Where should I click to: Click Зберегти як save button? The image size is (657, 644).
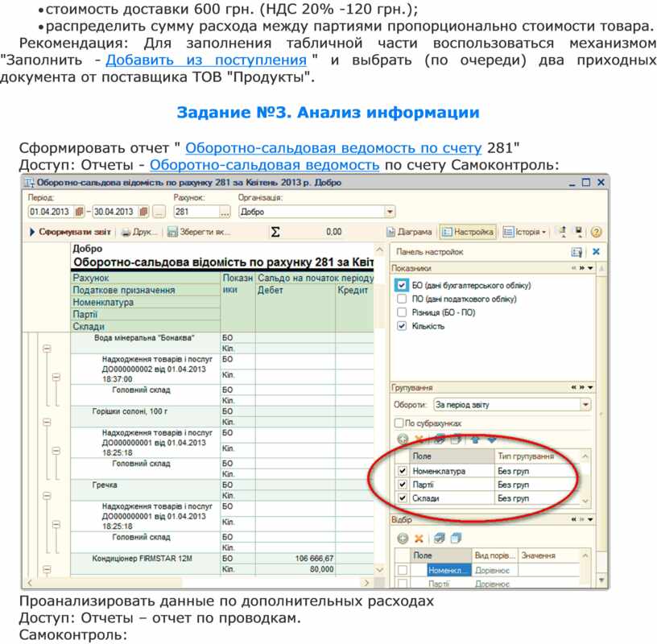(199, 232)
